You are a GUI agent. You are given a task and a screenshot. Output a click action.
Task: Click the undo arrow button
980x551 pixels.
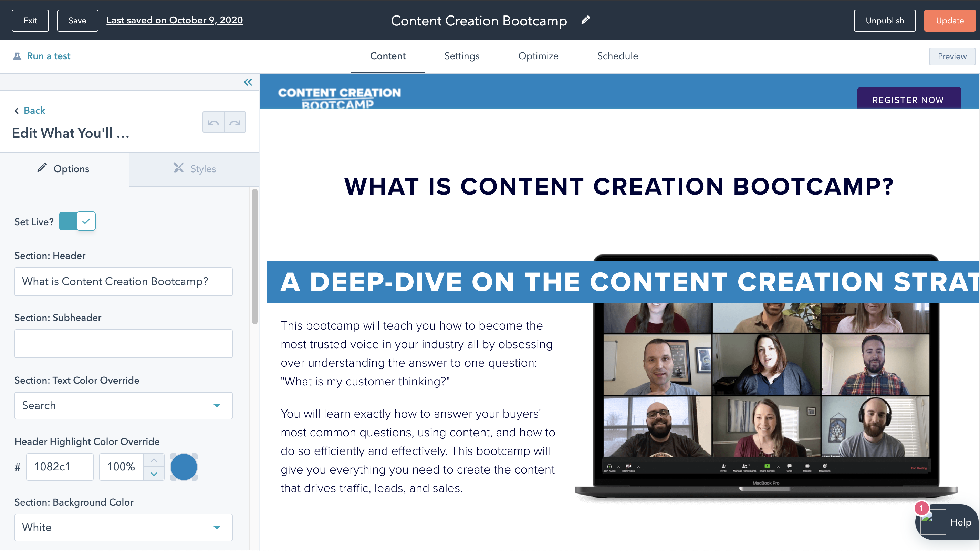point(213,122)
